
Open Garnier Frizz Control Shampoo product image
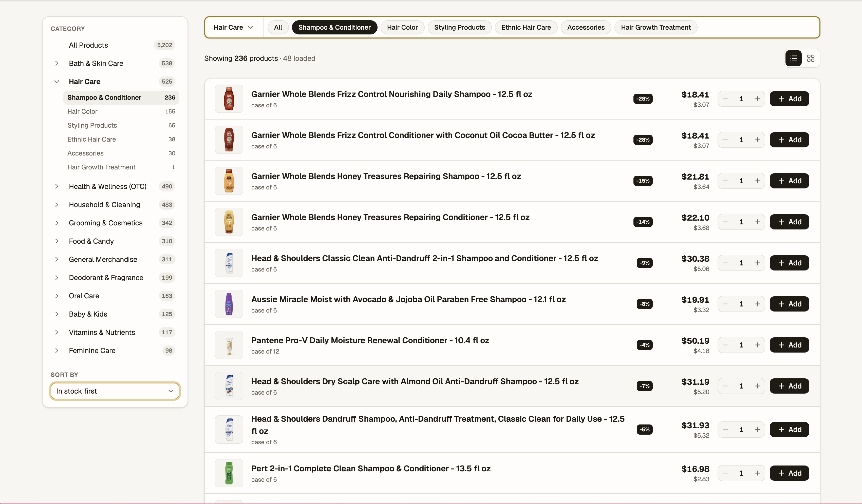229,99
